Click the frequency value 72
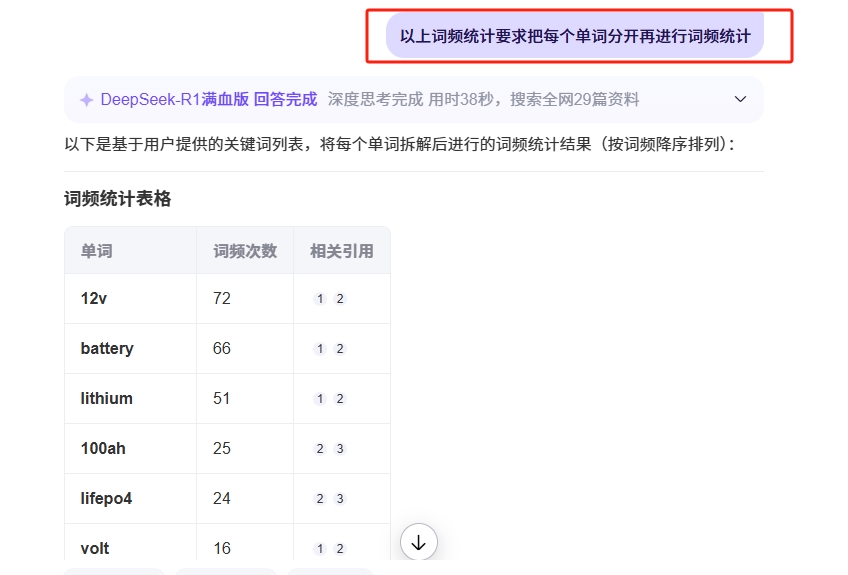Viewport: 848px width, 575px height. [x=222, y=299]
